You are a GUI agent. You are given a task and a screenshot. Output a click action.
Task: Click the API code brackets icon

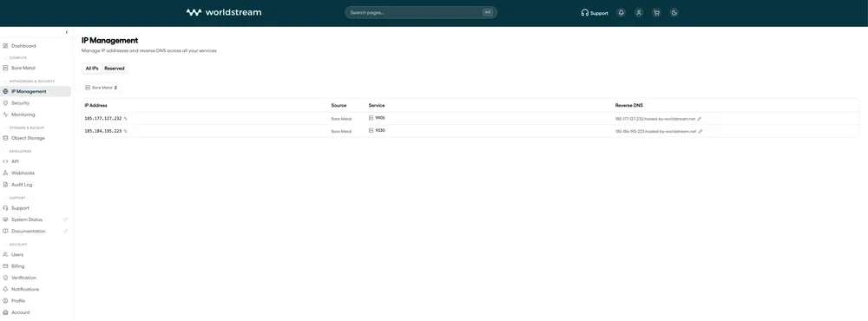coord(5,161)
